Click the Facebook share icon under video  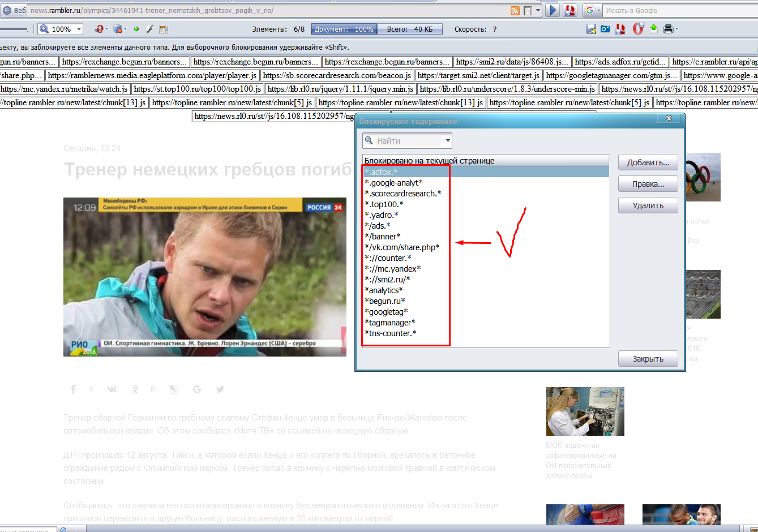pos(73,389)
